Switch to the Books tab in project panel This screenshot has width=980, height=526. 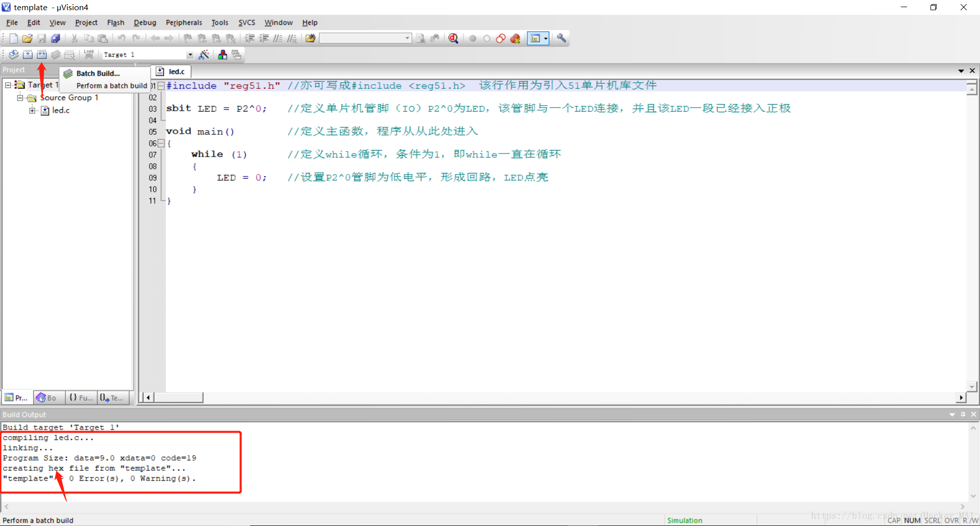point(49,397)
